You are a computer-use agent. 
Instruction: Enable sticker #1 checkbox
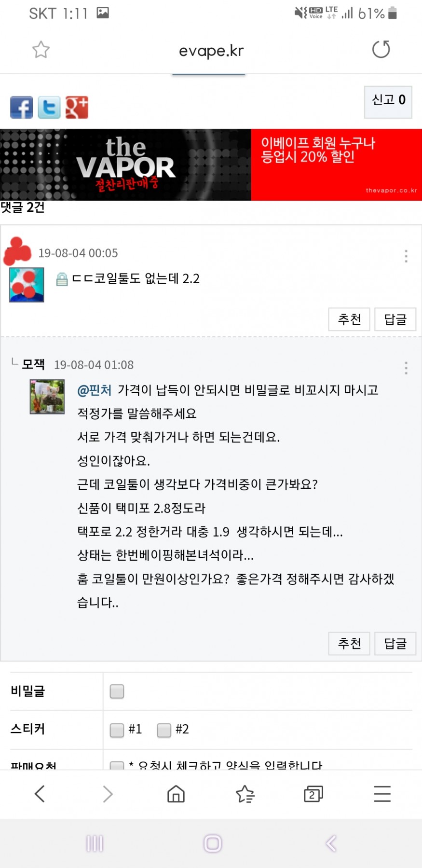coord(117,730)
